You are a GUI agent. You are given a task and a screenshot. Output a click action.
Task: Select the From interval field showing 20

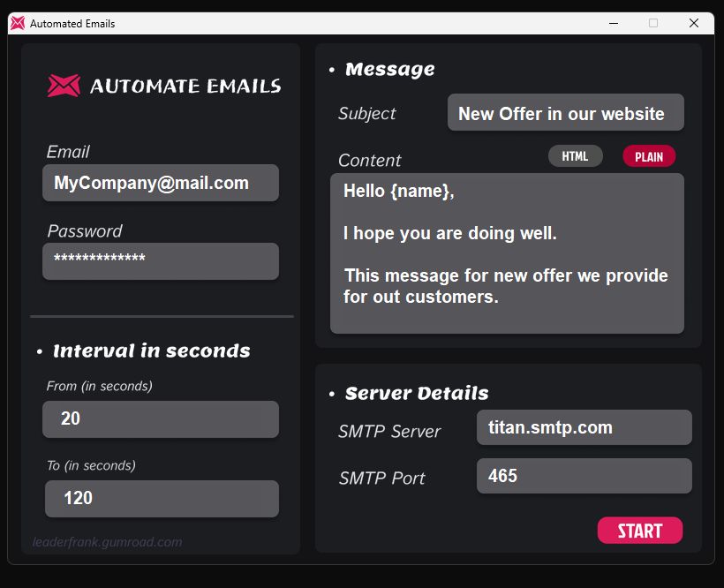point(160,418)
